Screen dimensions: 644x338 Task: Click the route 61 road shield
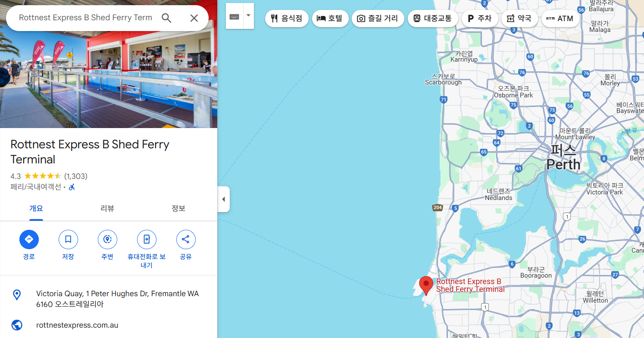[x=519, y=169]
